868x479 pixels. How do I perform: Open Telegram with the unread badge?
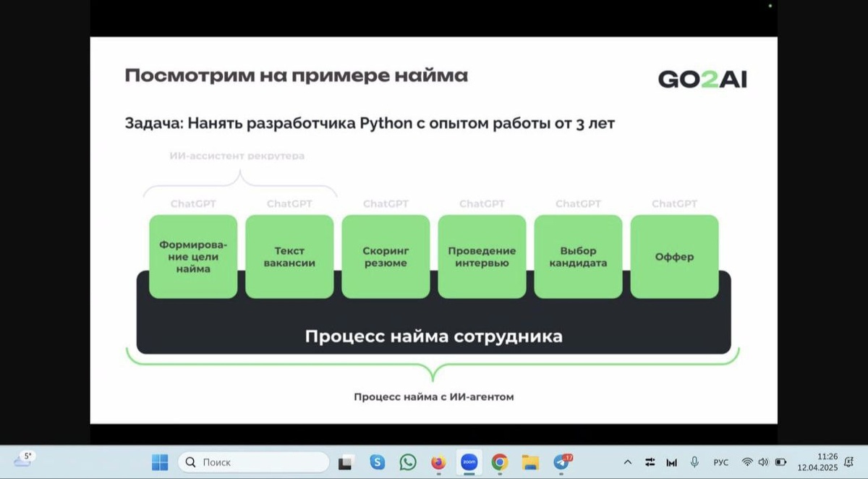coord(562,462)
